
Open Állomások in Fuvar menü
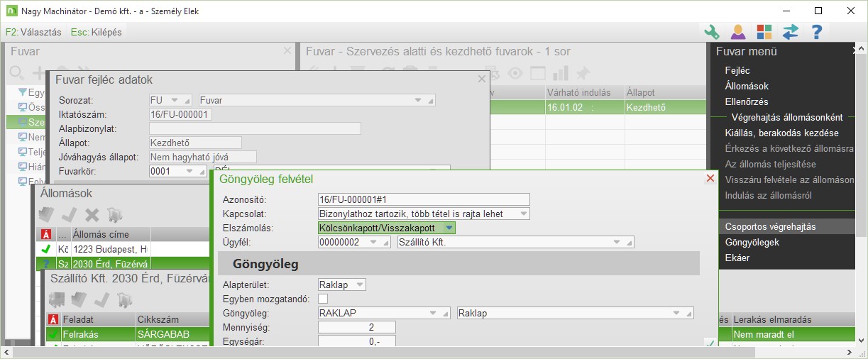[747, 86]
